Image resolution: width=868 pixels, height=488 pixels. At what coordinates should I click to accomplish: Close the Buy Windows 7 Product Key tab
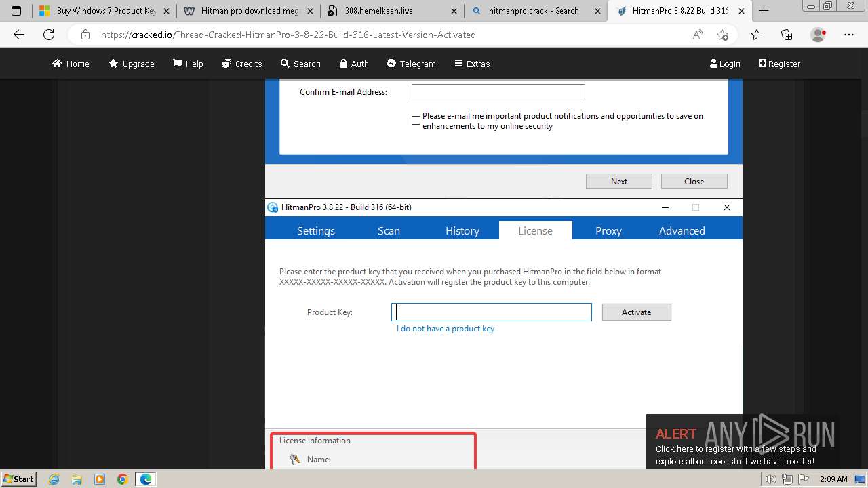pos(166,11)
